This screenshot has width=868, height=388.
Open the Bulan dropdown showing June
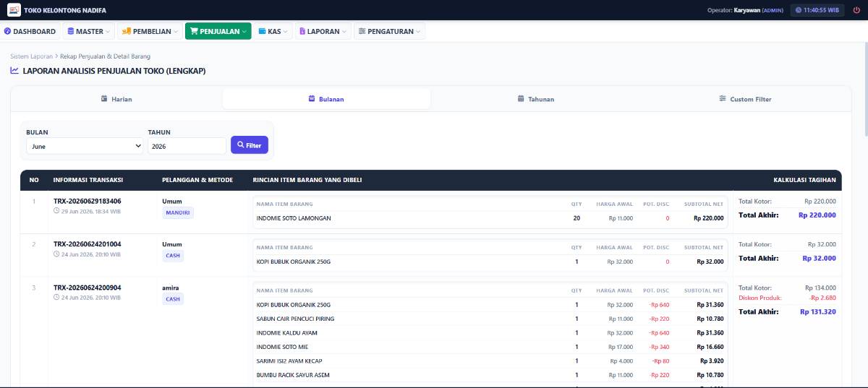(85, 146)
